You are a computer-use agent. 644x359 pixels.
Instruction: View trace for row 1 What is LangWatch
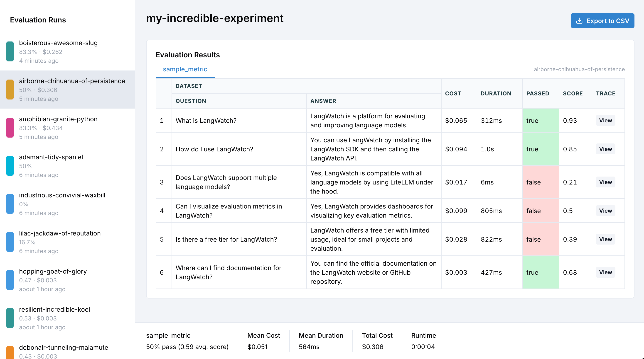click(605, 120)
